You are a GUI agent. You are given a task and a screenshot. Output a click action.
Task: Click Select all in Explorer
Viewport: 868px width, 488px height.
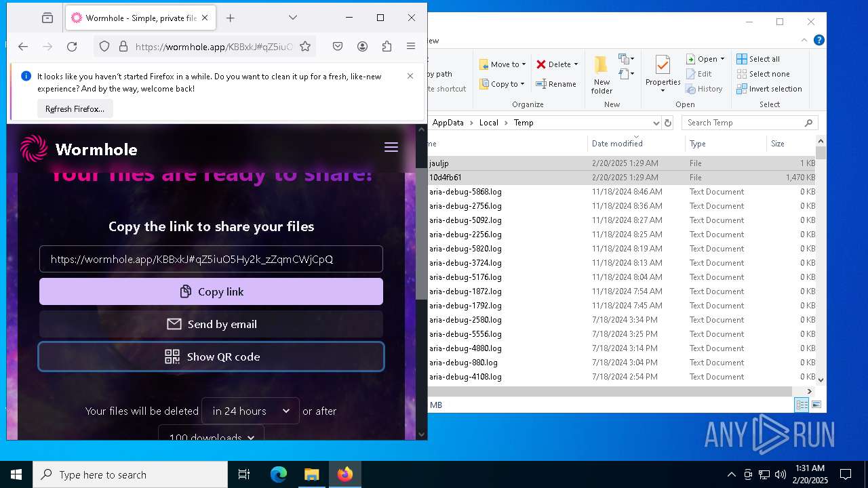pyautogui.click(x=758, y=59)
